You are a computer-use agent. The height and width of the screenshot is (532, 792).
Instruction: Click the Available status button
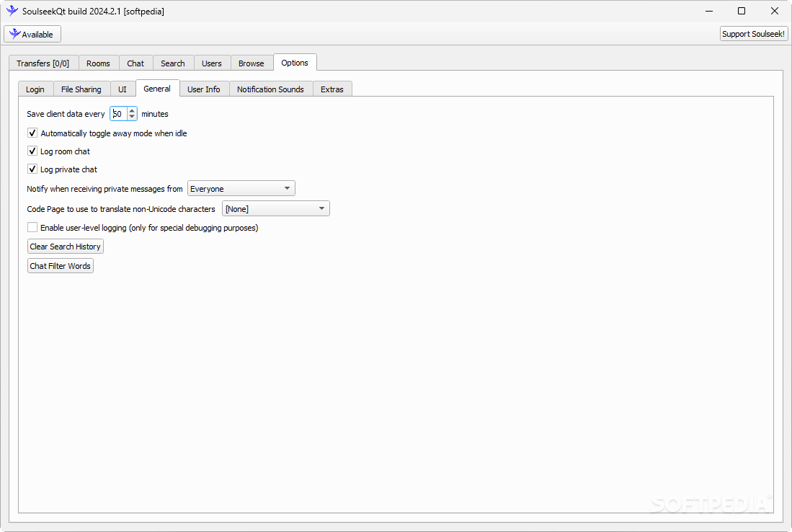point(32,34)
